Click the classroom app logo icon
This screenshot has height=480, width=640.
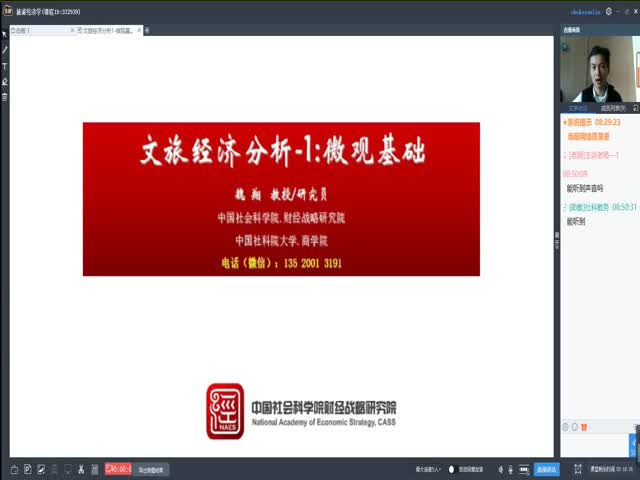pyautogui.click(x=8, y=11)
